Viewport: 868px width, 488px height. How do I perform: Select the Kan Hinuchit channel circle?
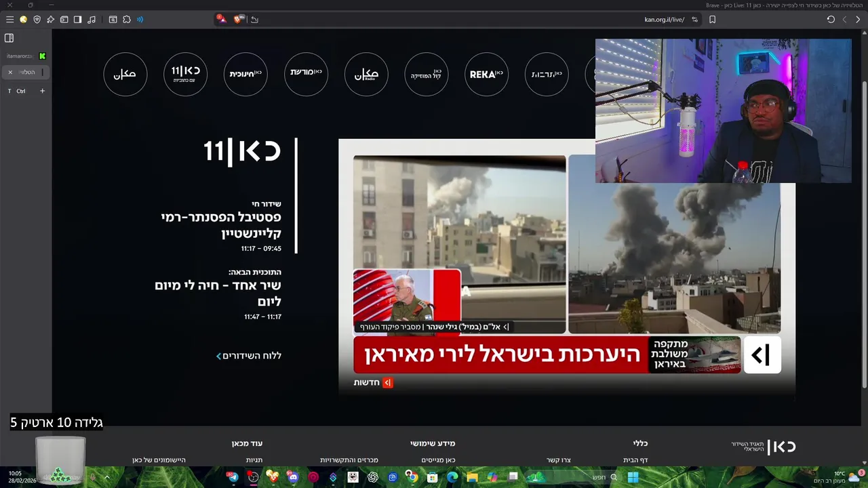[x=245, y=74]
